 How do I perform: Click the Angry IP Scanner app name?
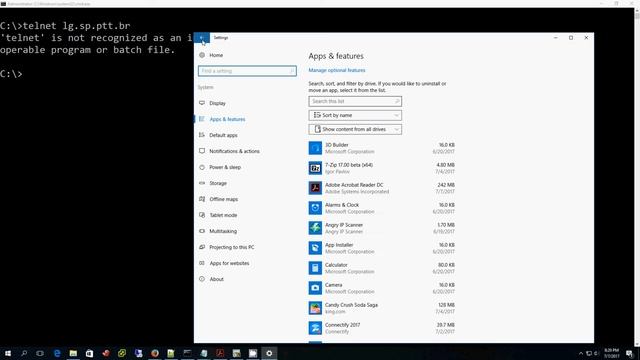pyautogui.click(x=344, y=225)
